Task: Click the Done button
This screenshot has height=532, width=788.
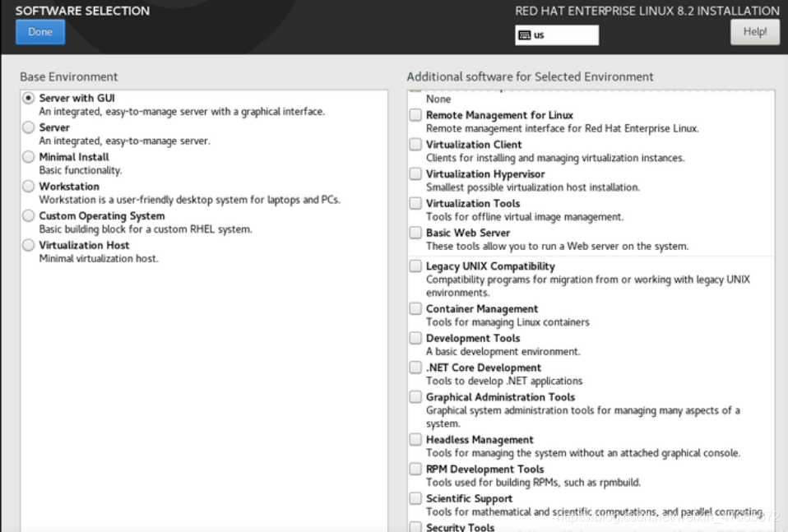Action: point(40,32)
